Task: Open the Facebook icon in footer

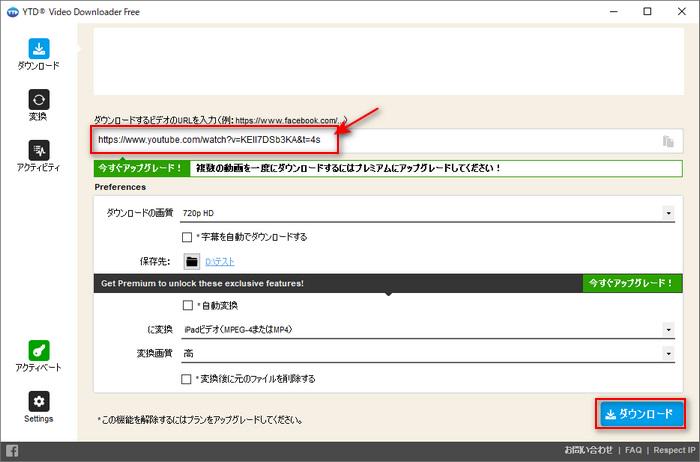Action: coord(12,450)
